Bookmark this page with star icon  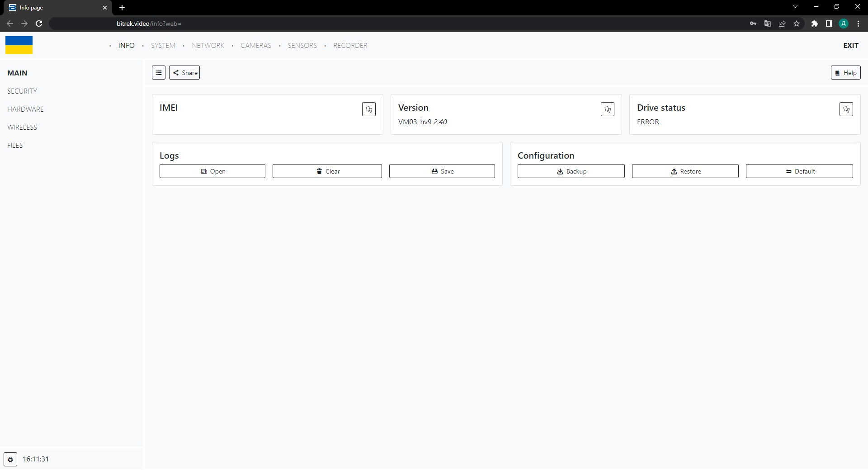(x=797, y=23)
